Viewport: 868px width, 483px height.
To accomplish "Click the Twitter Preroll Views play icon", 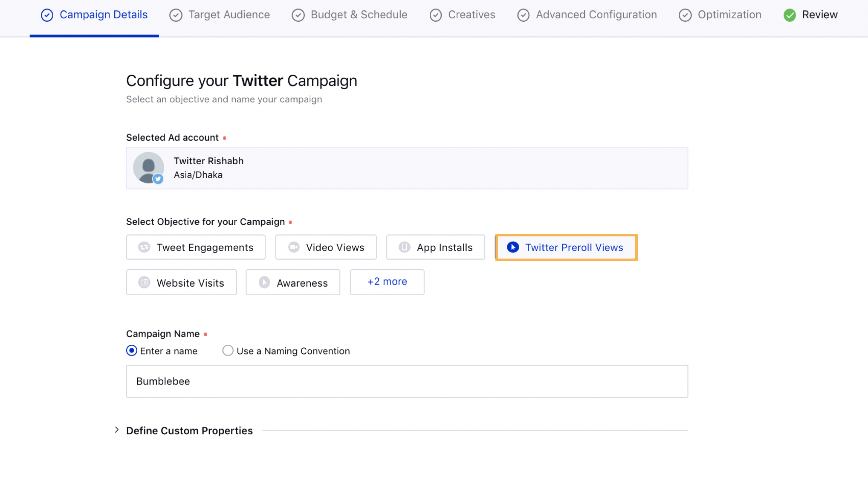I will point(513,247).
